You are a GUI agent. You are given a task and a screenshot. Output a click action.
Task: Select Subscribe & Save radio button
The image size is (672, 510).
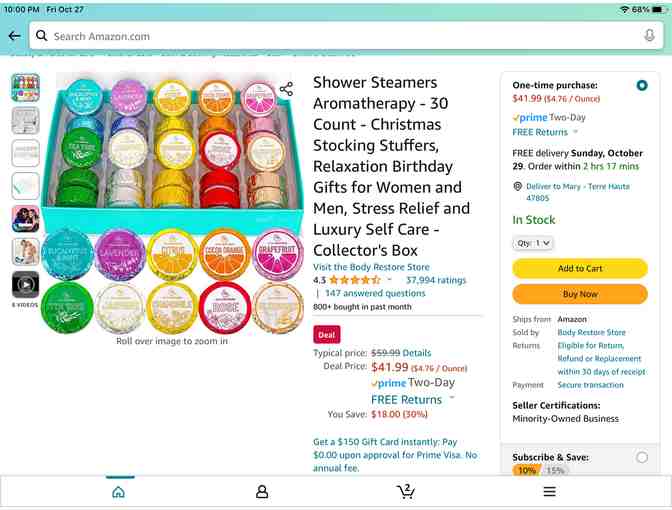642,457
